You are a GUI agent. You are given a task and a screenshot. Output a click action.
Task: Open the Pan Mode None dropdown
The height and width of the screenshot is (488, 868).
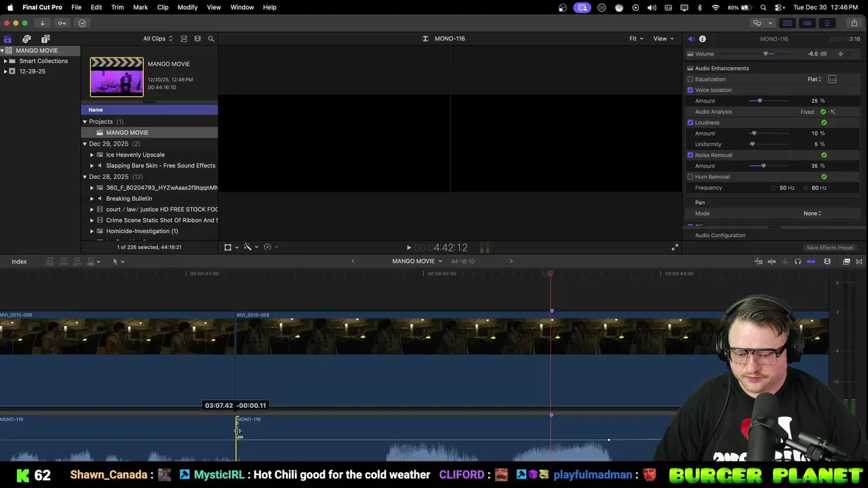click(x=812, y=213)
